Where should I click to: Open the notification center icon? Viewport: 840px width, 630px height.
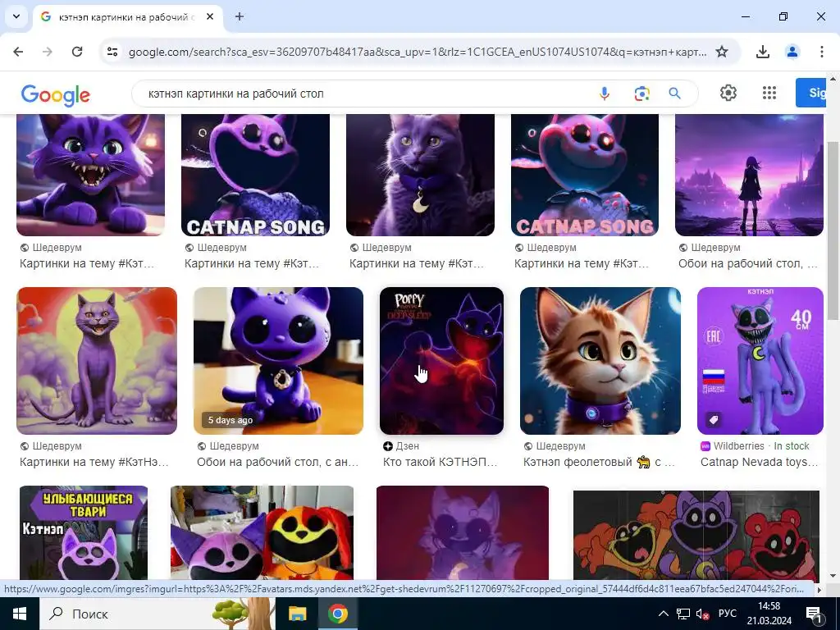pyautogui.click(x=815, y=614)
